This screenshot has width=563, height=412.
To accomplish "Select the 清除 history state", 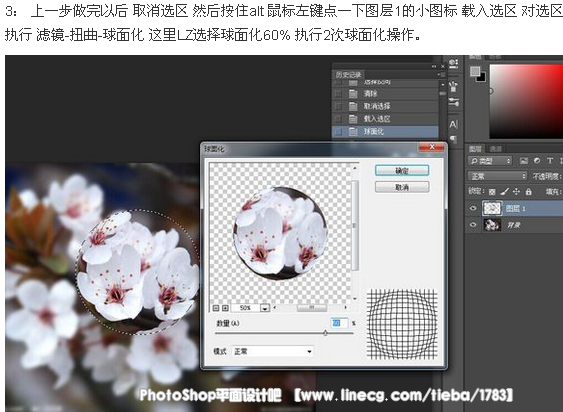I will (x=385, y=94).
